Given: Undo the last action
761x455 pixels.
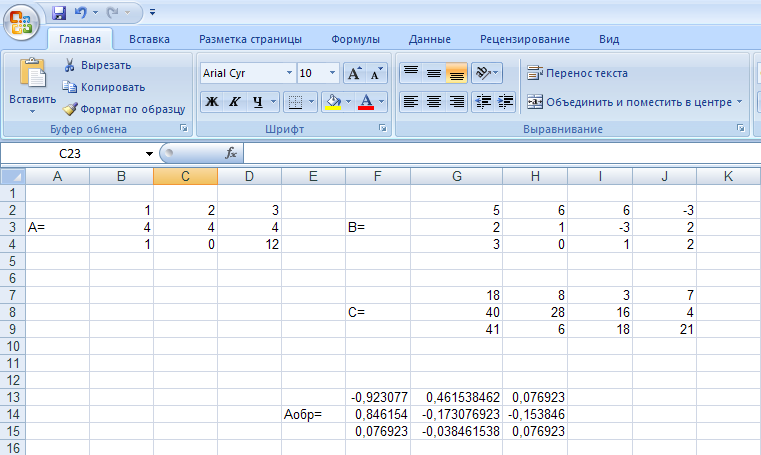Looking at the screenshot, I should [81, 13].
